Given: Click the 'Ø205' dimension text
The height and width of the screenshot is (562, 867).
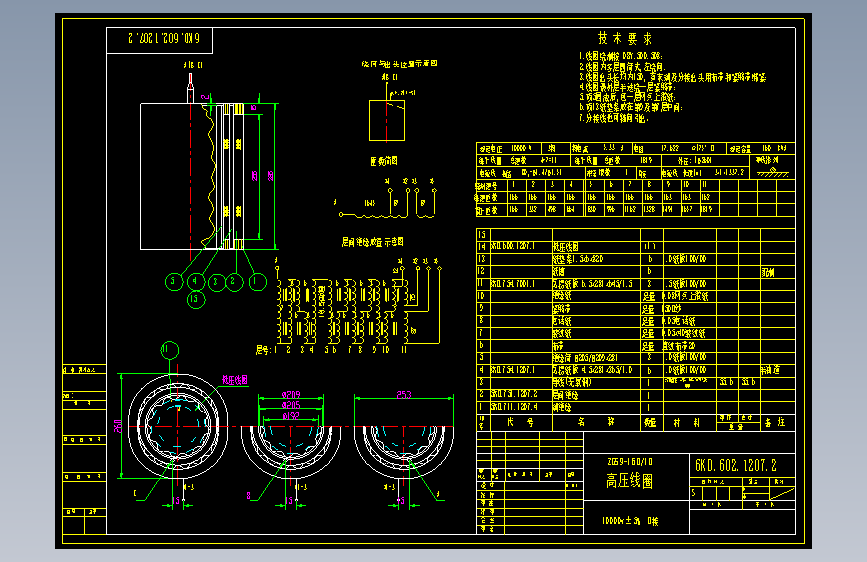Looking at the screenshot, I should [x=291, y=405].
